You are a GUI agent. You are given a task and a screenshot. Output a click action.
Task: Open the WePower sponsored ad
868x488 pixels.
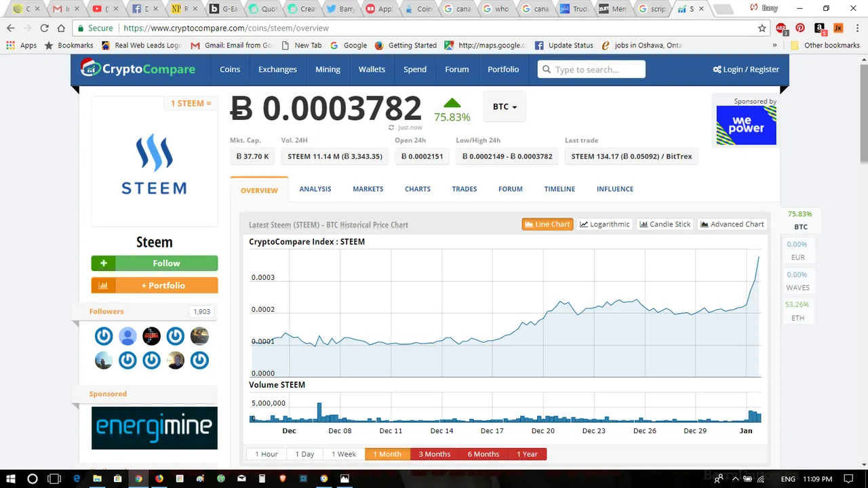coord(746,125)
